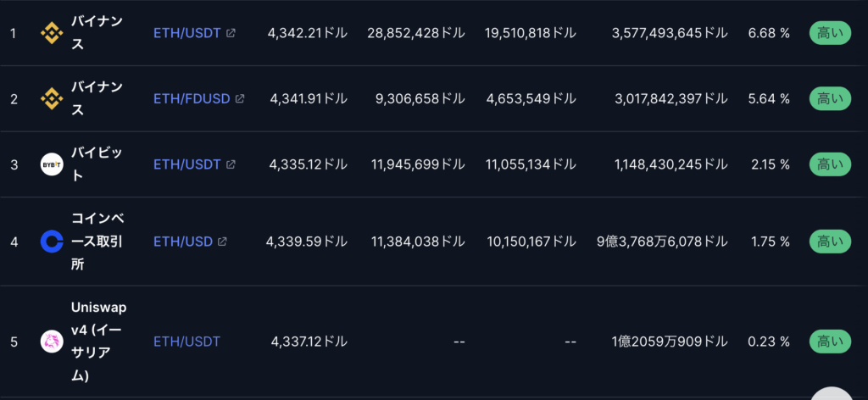Click the Uniswap v4 unicorn logo
868x400 pixels.
[52, 342]
